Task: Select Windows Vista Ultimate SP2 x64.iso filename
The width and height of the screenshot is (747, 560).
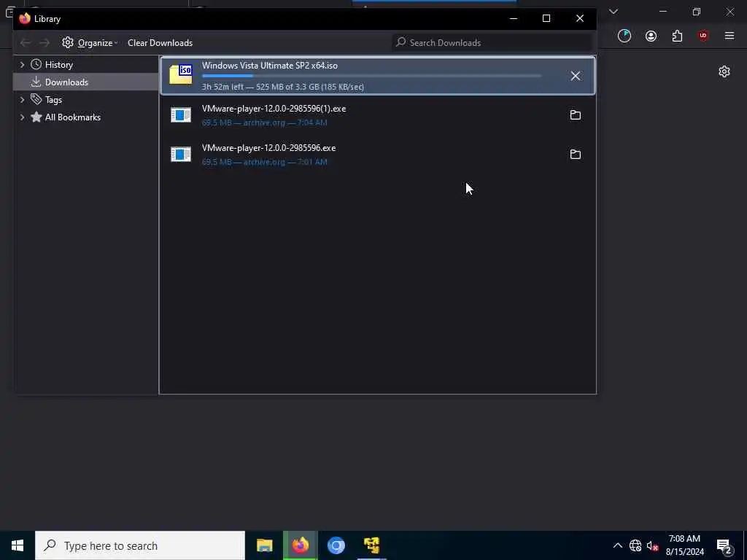Action: [x=270, y=65]
